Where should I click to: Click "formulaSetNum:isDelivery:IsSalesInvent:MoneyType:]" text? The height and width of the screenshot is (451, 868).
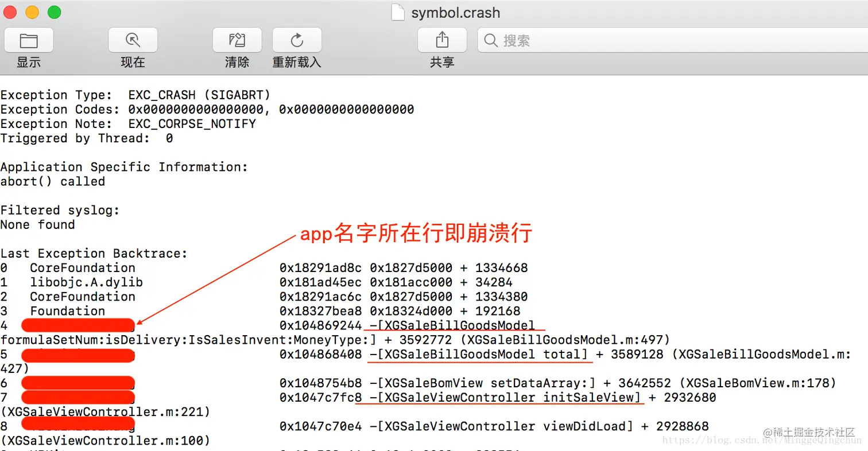188,340
